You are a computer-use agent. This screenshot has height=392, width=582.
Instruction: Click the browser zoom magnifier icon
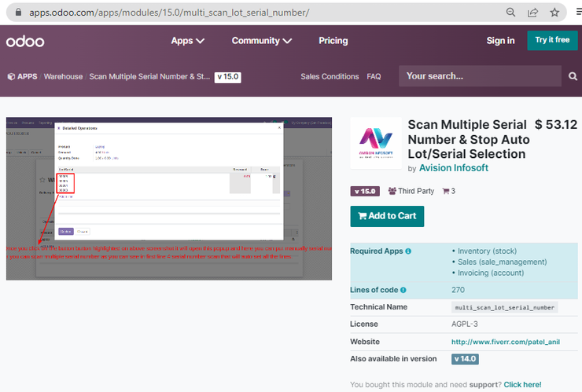tap(510, 13)
